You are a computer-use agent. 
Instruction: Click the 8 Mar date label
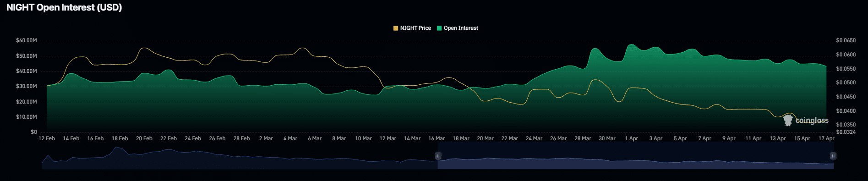tap(339, 138)
